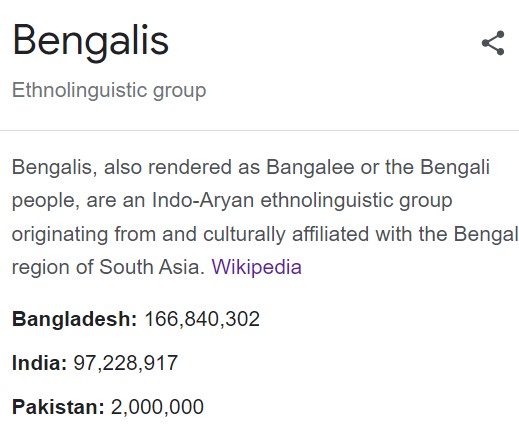The height and width of the screenshot is (441, 519).
Task: Click the word originating in the description
Action: 60,234
